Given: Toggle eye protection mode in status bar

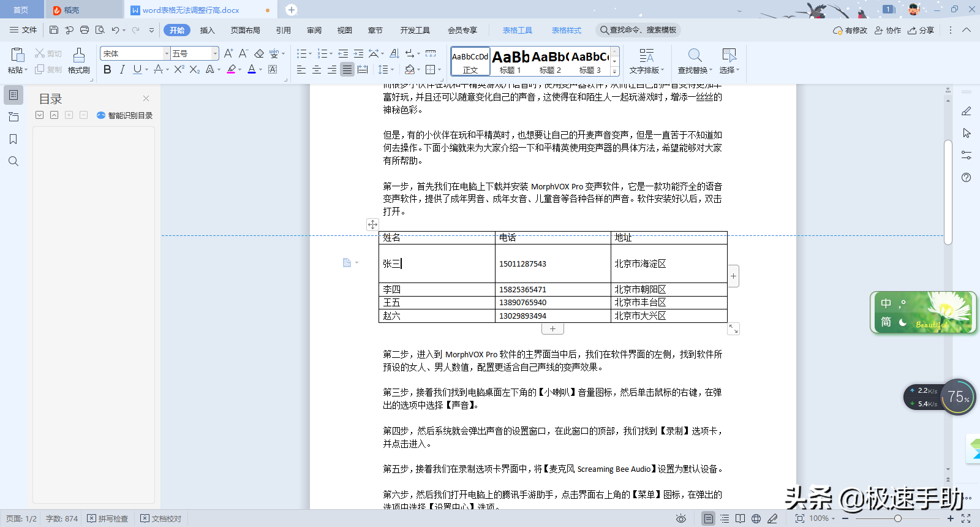Looking at the screenshot, I should pos(680,518).
